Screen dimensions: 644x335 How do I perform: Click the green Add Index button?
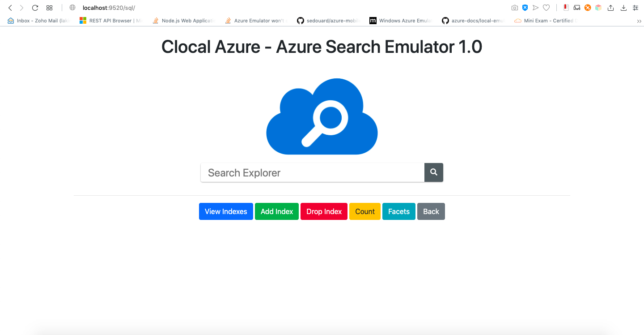point(277,211)
